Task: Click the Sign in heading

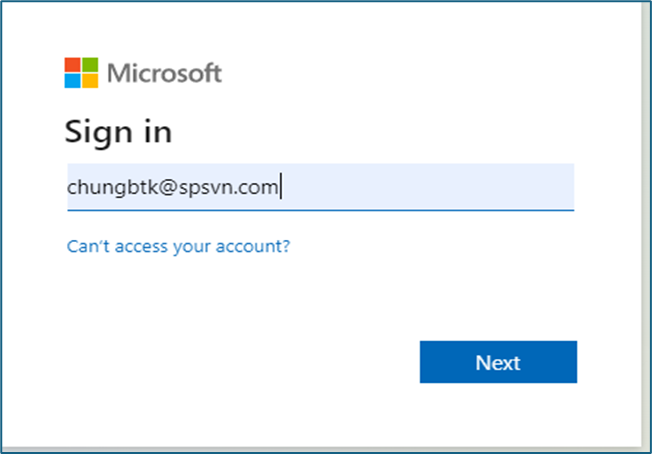Action: 118,131
